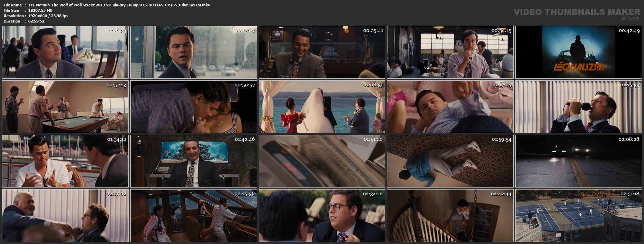Select the thumbnail stamped 00:25:41
644x244 pixels.
322,52
